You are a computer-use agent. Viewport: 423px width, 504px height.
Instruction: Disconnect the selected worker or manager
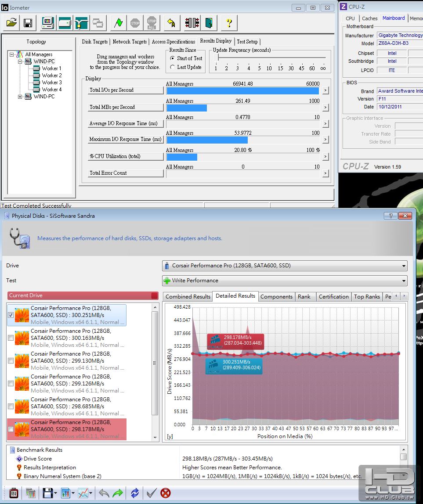click(x=192, y=23)
